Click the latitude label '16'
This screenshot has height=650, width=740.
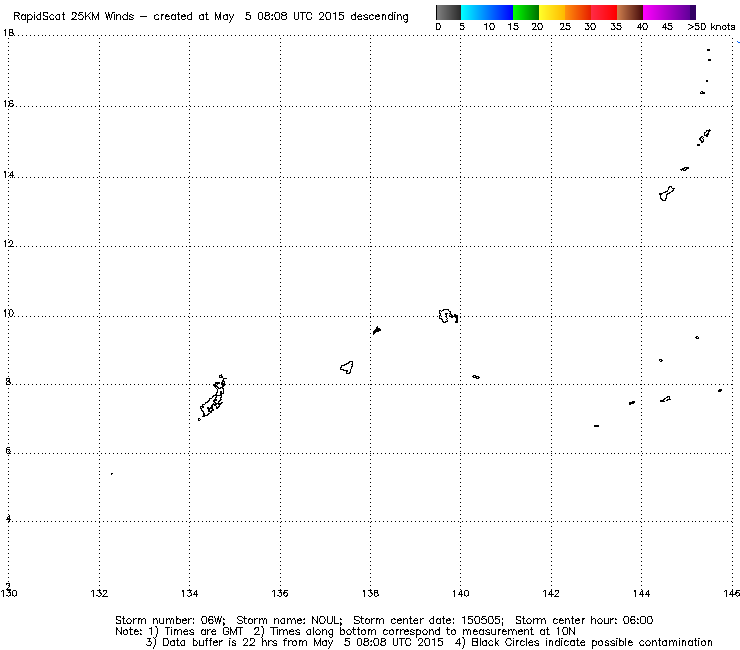(x=8, y=103)
